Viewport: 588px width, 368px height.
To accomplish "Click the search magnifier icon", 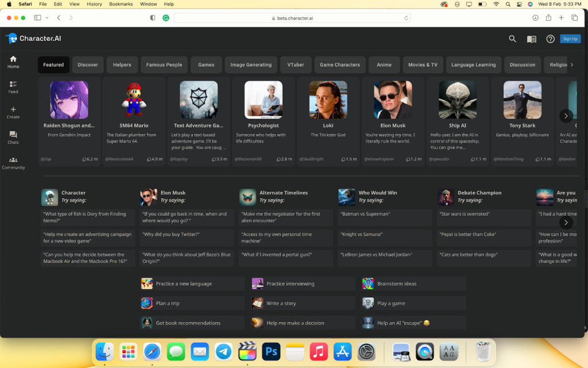I will point(512,39).
